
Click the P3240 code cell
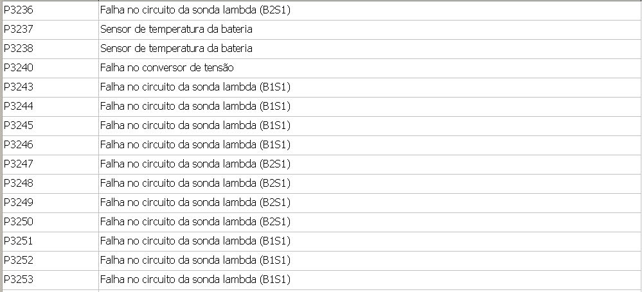(18, 68)
